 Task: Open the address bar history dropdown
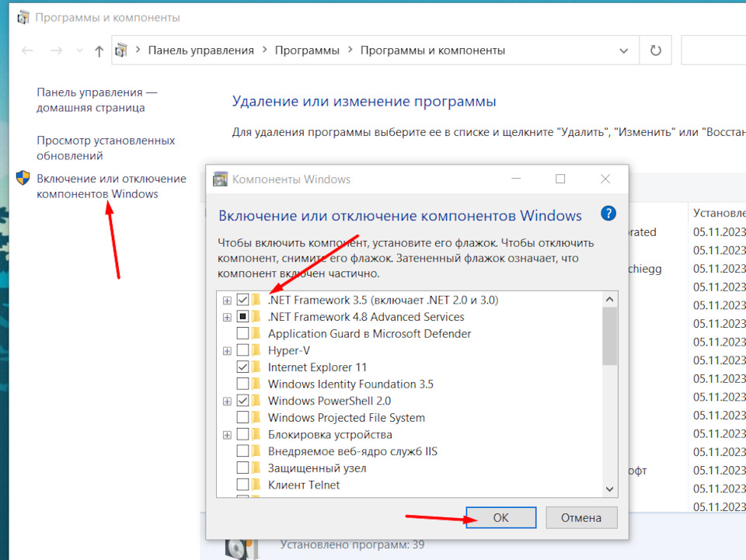pyautogui.click(x=623, y=50)
